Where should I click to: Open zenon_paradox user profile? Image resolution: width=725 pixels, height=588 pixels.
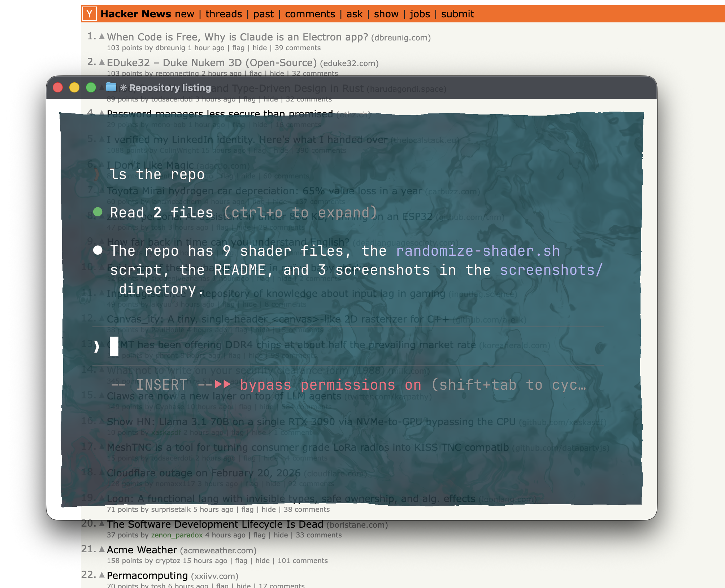coord(177,535)
